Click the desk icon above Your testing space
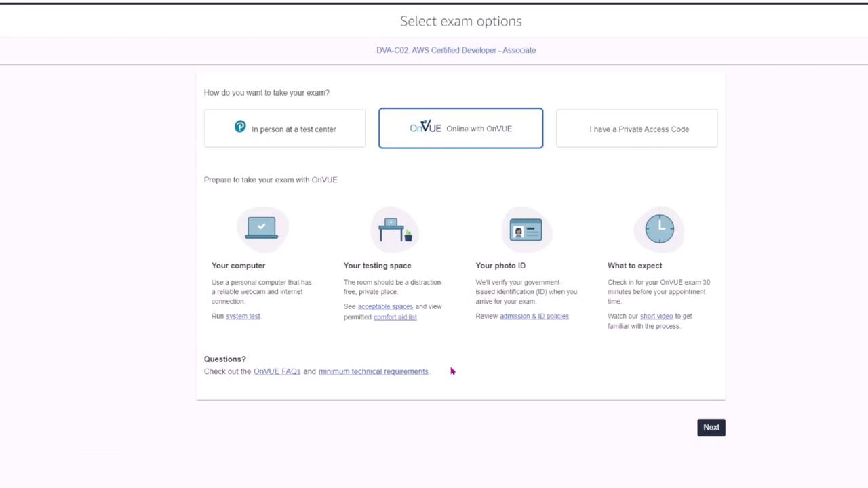 tap(395, 229)
